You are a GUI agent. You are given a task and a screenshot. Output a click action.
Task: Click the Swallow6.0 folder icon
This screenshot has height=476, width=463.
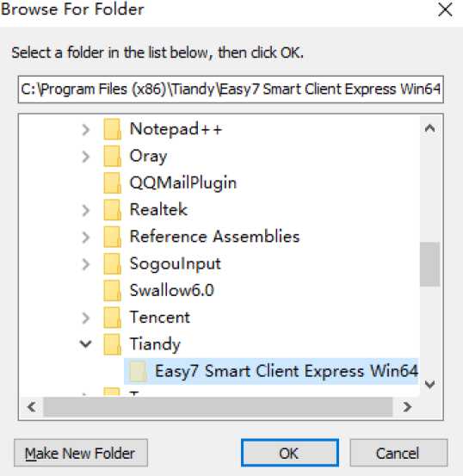pyautogui.click(x=113, y=291)
